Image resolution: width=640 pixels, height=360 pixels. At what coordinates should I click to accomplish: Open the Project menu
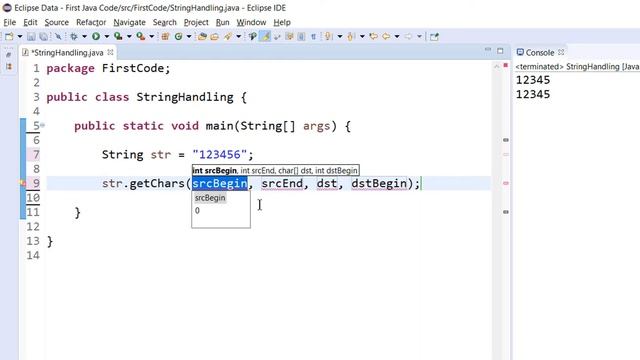(x=196, y=22)
